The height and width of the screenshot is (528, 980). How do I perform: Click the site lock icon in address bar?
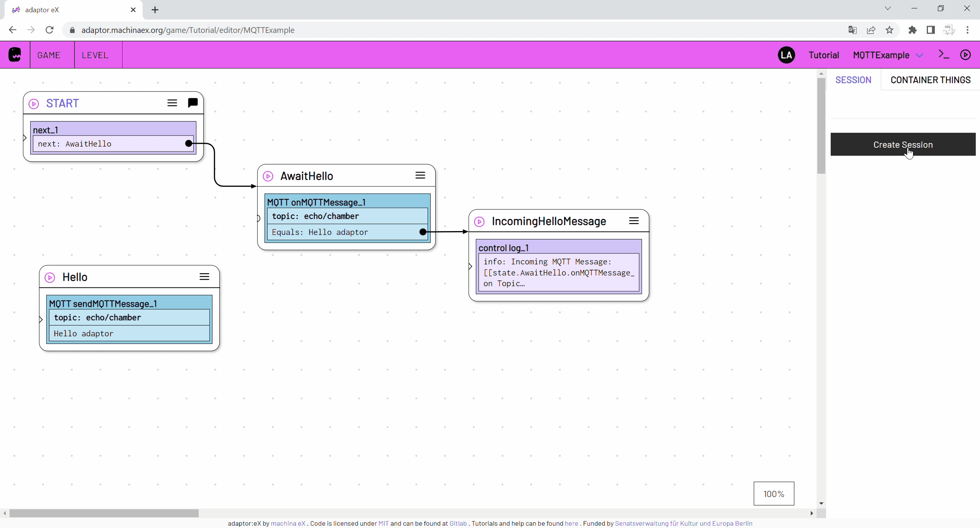pos(72,30)
